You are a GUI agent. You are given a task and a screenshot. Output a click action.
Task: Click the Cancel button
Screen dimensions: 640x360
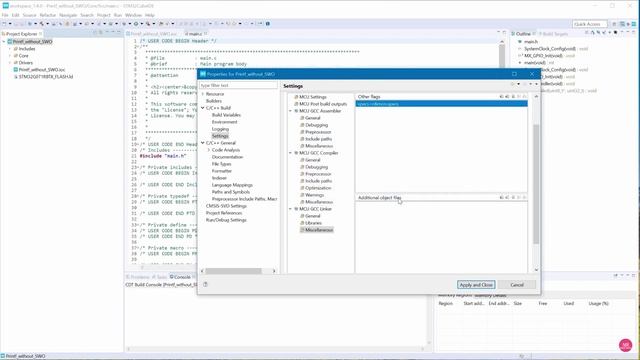coord(517,284)
